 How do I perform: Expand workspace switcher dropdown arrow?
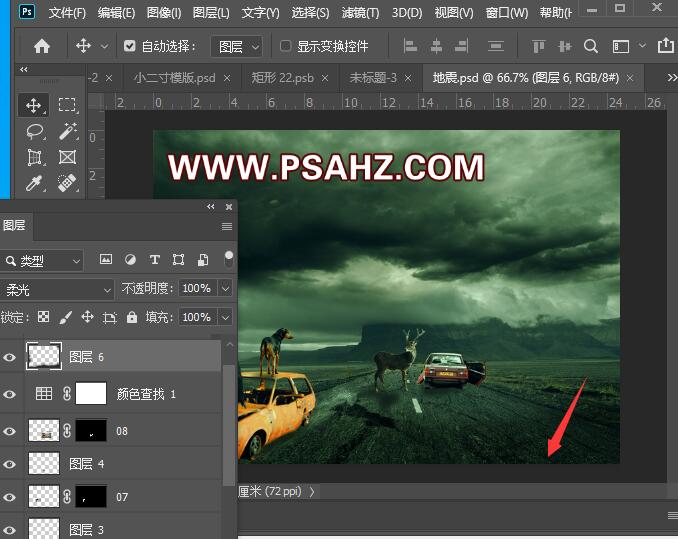[x=643, y=45]
